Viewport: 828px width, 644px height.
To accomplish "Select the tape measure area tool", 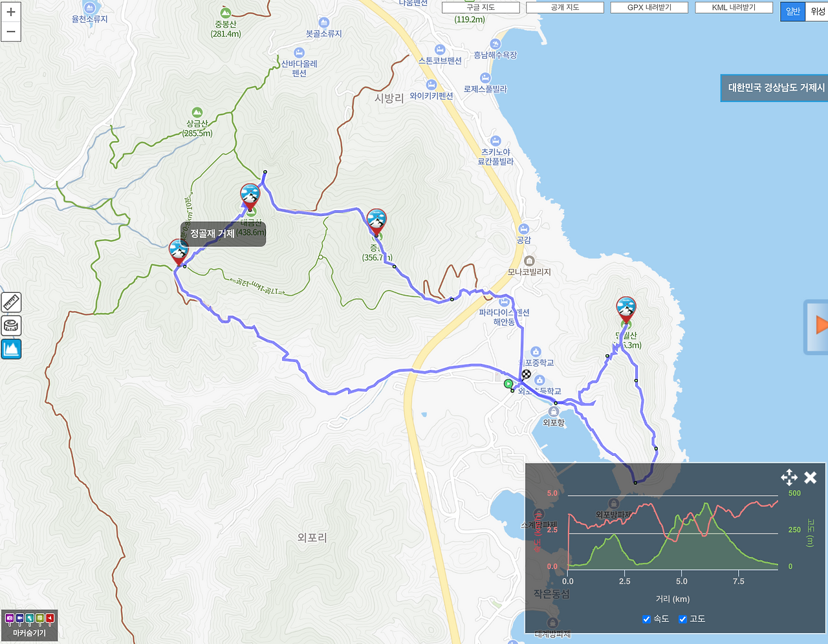I will 11,325.
